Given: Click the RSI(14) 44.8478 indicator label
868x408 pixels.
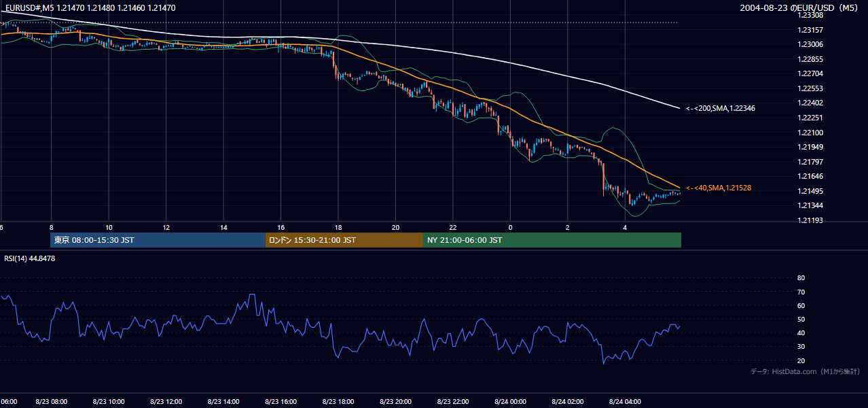Looking at the screenshot, I should click(30, 258).
